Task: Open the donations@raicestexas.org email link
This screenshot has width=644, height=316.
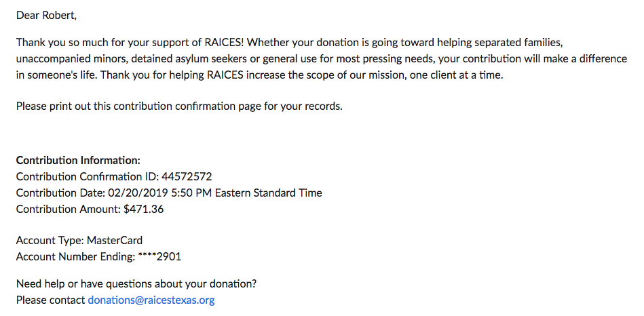Action: (x=151, y=300)
